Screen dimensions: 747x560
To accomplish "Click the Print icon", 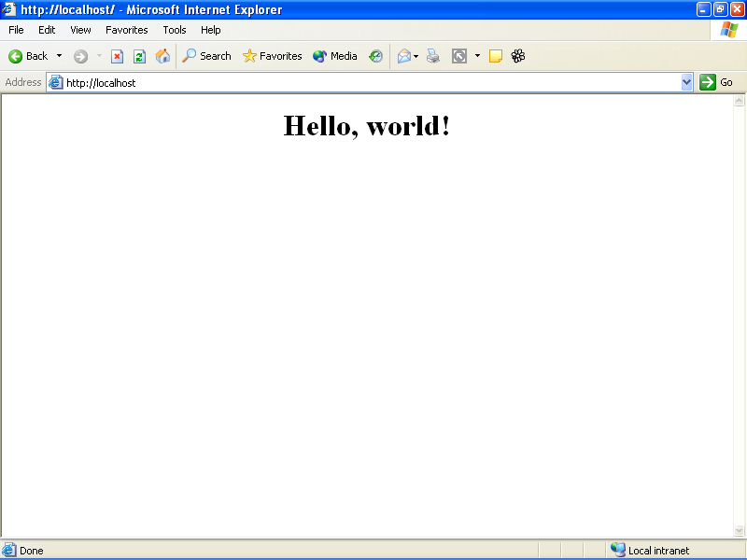I will [433, 57].
